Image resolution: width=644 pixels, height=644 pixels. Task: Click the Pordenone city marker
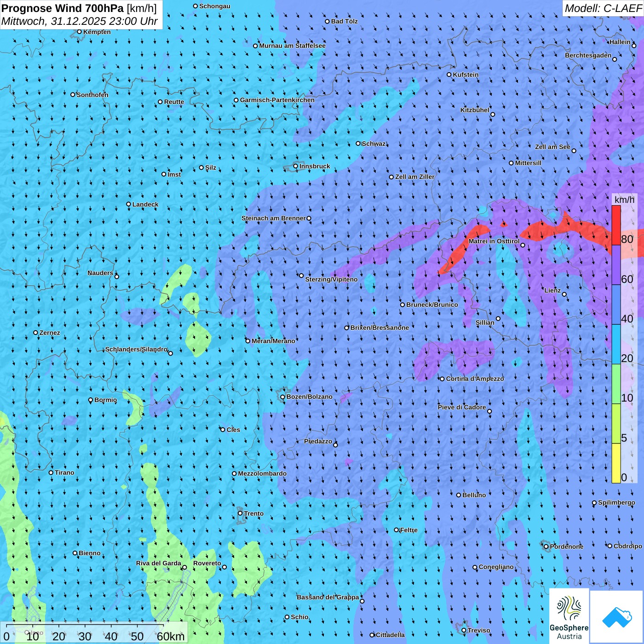[x=546, y=546]
